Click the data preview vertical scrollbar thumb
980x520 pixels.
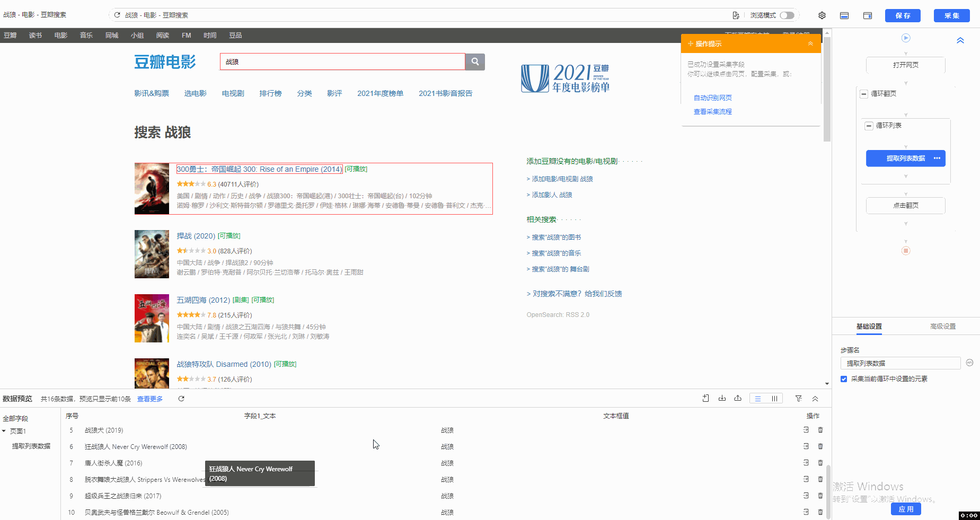click(x=828, y=492)
